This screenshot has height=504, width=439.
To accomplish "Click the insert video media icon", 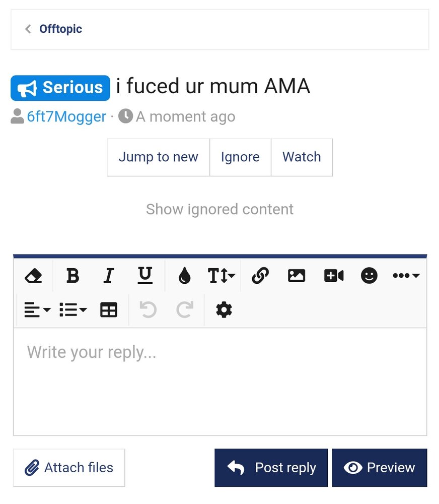I will point(334,276).
